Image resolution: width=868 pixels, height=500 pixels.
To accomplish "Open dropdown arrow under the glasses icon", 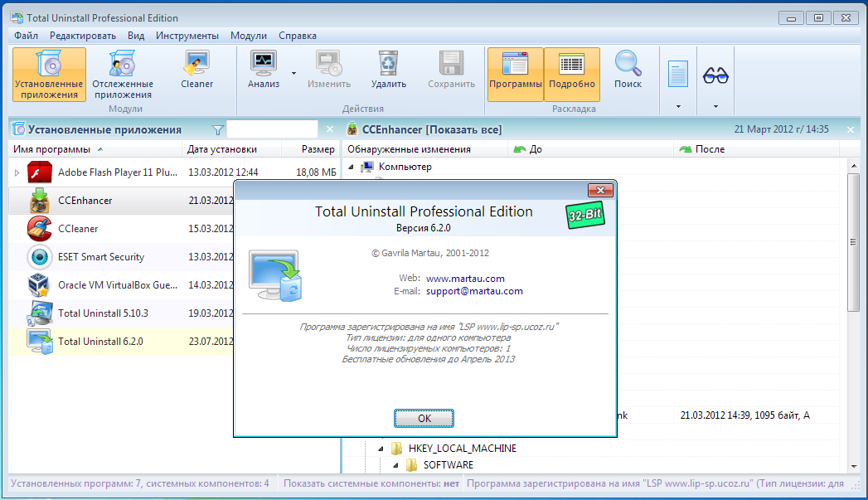I will click(715, 106).
